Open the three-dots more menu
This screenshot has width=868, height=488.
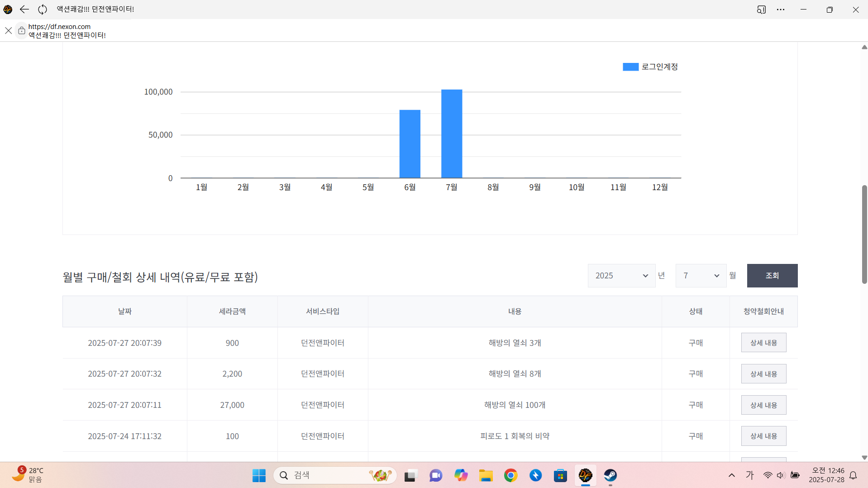781,9
